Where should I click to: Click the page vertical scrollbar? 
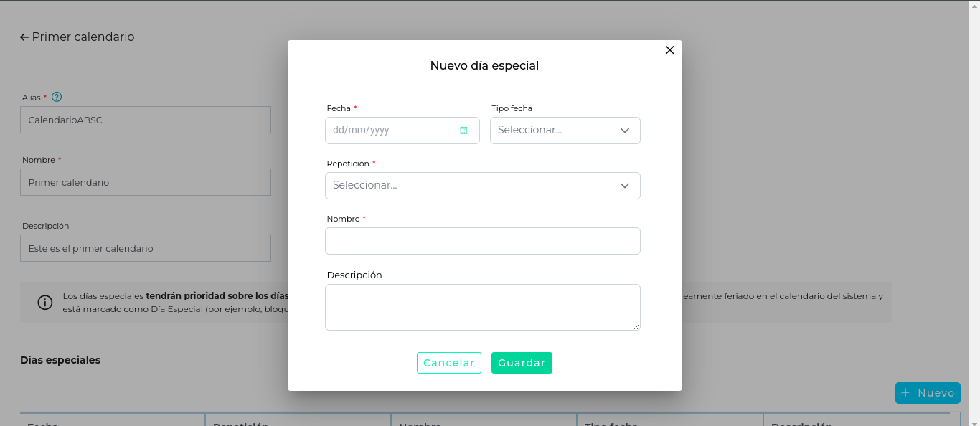pyautogui.click(x=975, y=213)
